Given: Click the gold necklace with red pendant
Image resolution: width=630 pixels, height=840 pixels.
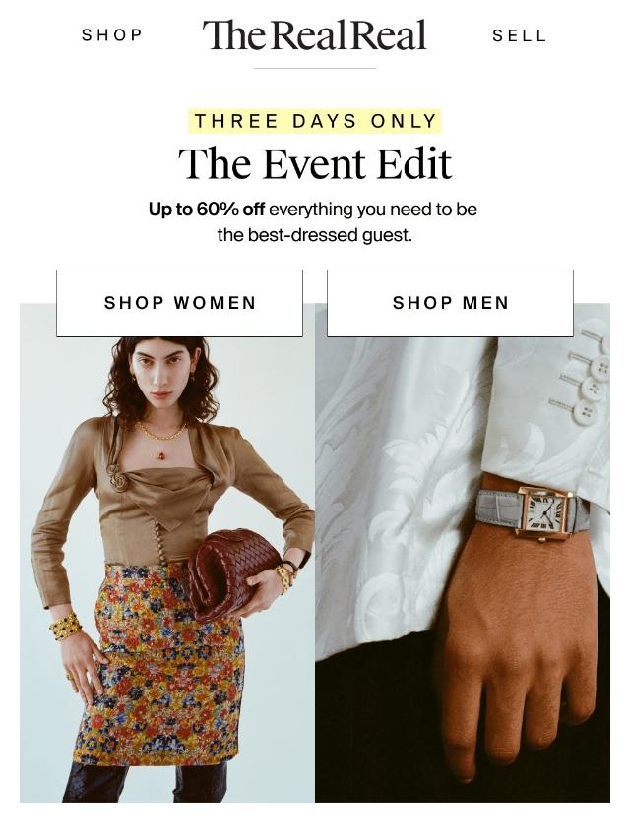Looking at the screenshot, I should click(160, 439).
